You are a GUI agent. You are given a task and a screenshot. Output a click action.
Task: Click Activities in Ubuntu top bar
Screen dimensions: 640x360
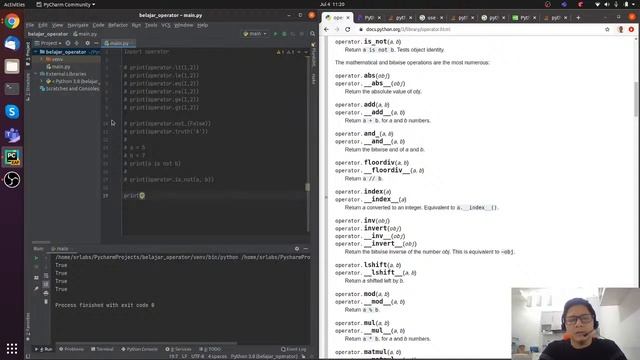click(x=14, y=4)
